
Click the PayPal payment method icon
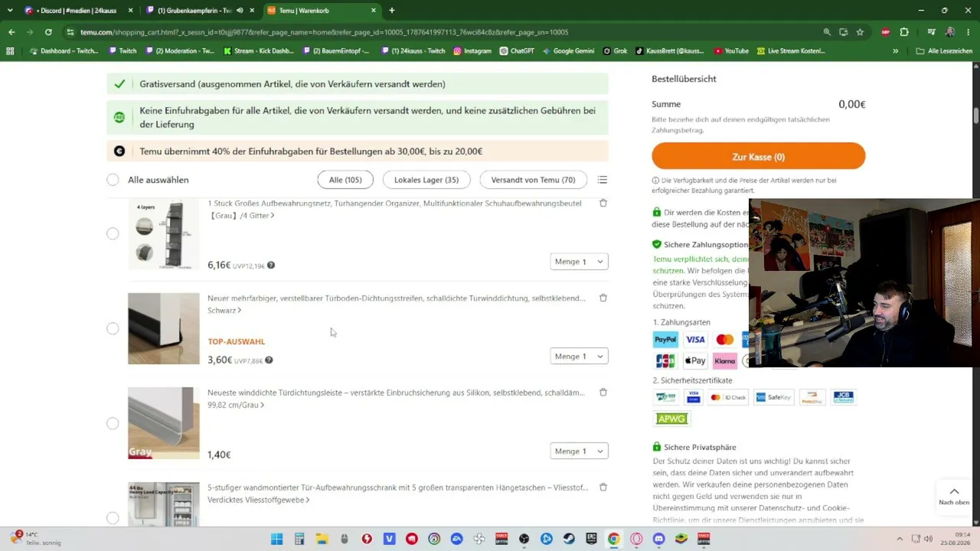coord(665,340)
